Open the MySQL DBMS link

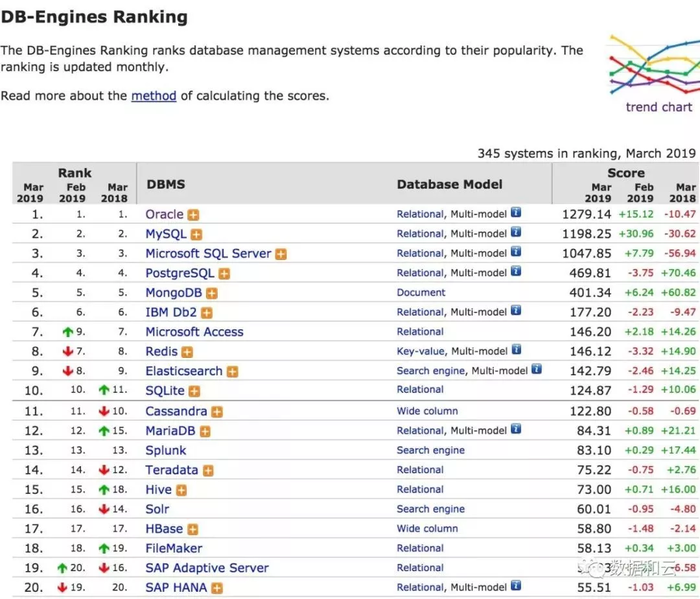166,234
